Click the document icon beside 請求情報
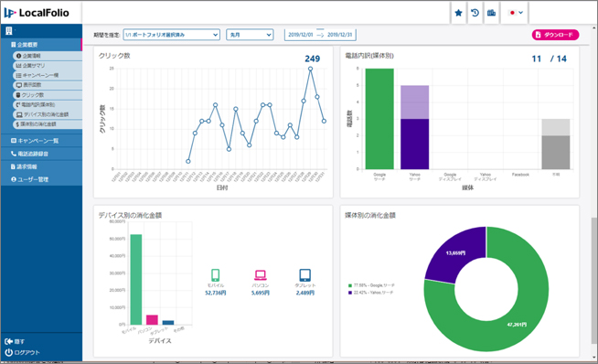This screenshot has height=364, width=598. (13, 166)
